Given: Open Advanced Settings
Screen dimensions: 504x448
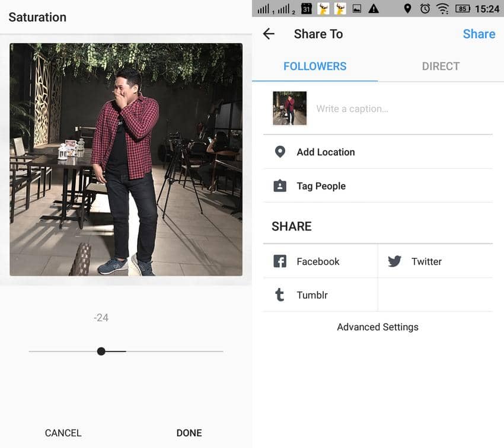Looking at the screenshot, I should [x=378, y=327].
